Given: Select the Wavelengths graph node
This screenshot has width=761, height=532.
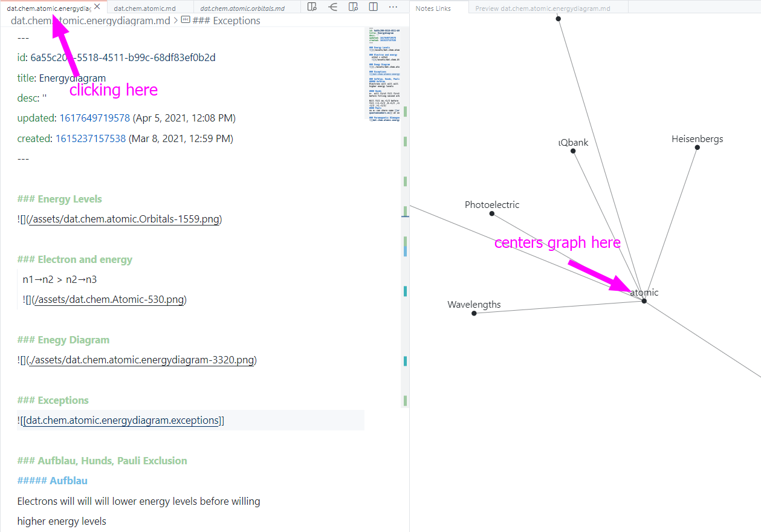Looking at the screenshot, I should pyautogui.click(x=474, y=313).
